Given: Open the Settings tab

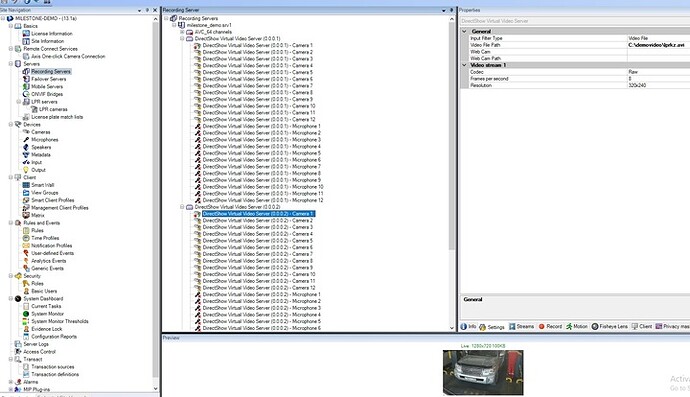Looking at the screenshot, I should pyautogui.click(x=492, y=327).
